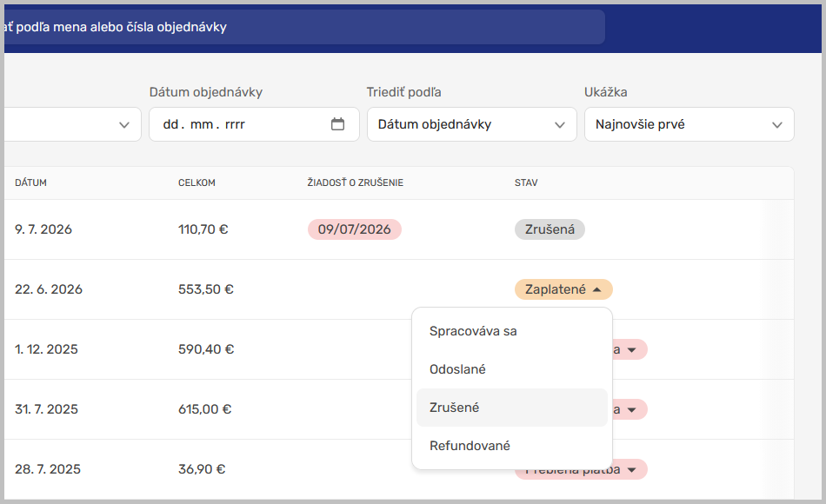Click the ŽIADOSŤ O ZRUŠENIE column header

(355, 182)
